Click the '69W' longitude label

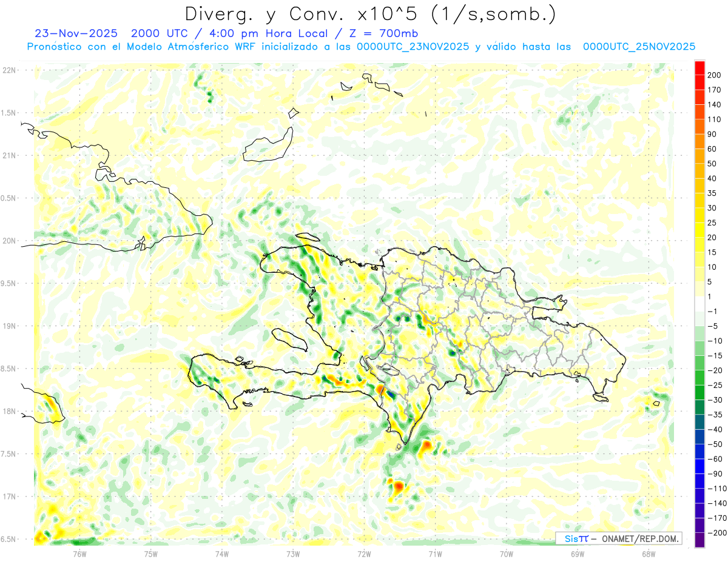pos(578,554)
